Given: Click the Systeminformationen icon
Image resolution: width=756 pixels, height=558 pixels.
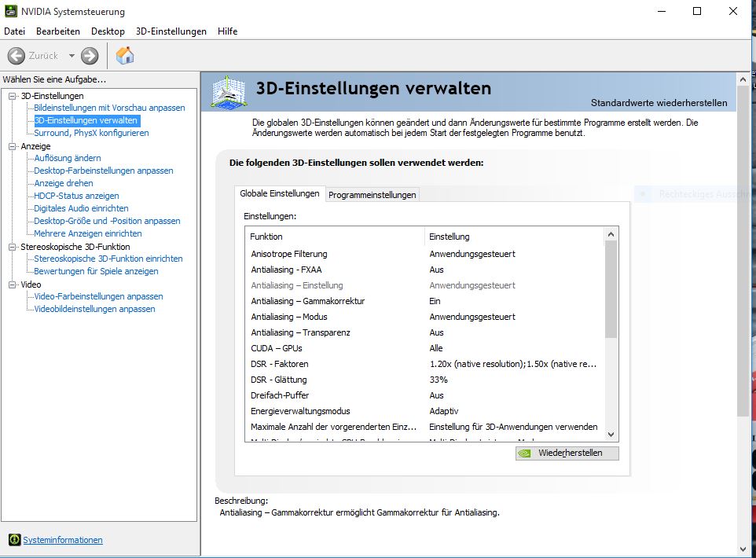Looking at the screenshot, I should pyautogui.click(x=14, y=540).
